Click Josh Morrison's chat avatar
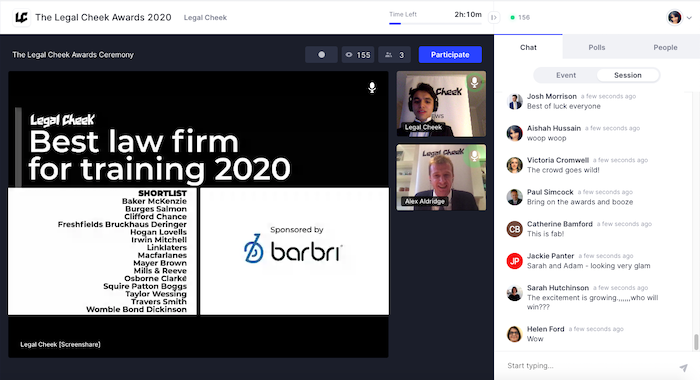This screenshot has width=700, height=380. 514,101
